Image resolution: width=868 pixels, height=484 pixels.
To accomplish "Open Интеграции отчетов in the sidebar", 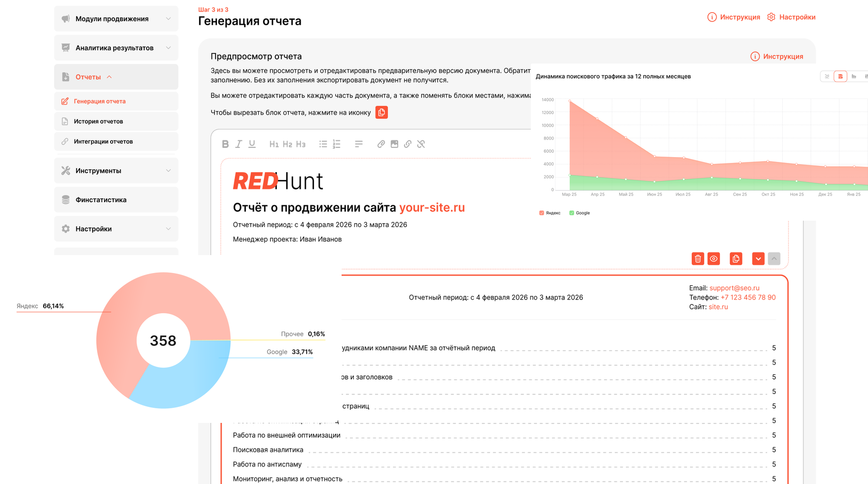I will tap(116, 141).
